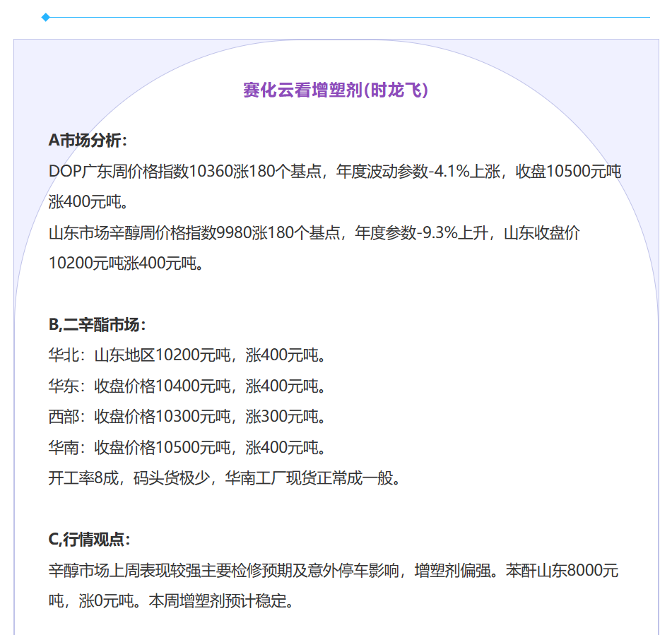The image size is (672, 635).
Task: Click the line starting 辛醇市场上周表现较强
Action: point(334,570)
